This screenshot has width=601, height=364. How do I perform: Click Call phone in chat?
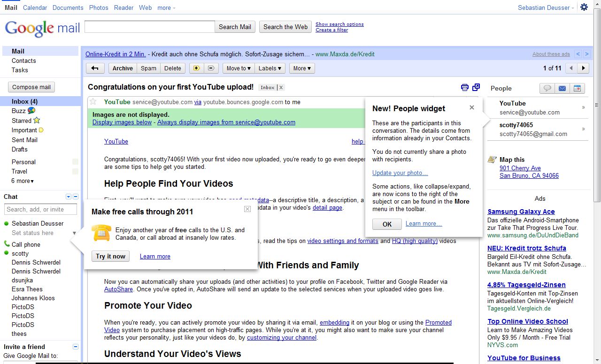click(26, 244)
